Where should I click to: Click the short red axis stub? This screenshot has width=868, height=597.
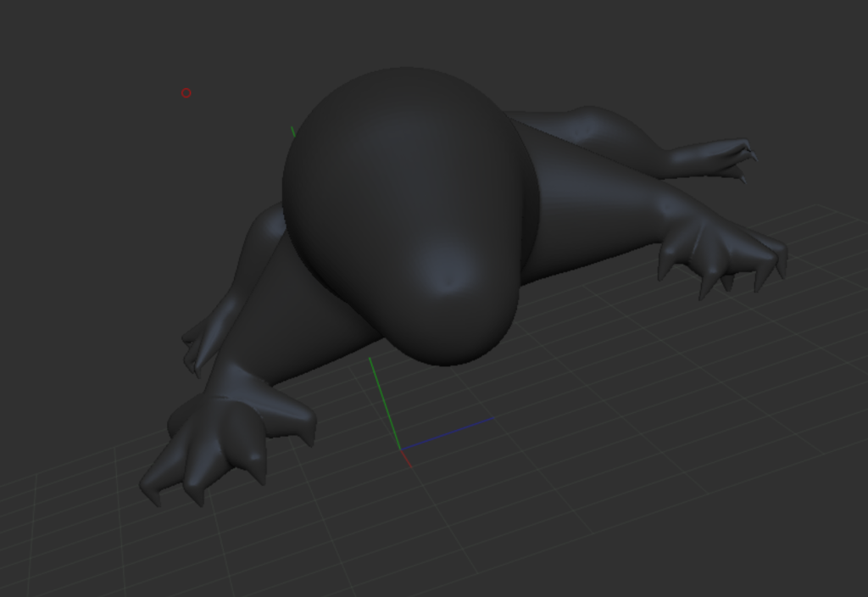pyautogui.click(x=406, y=459)
